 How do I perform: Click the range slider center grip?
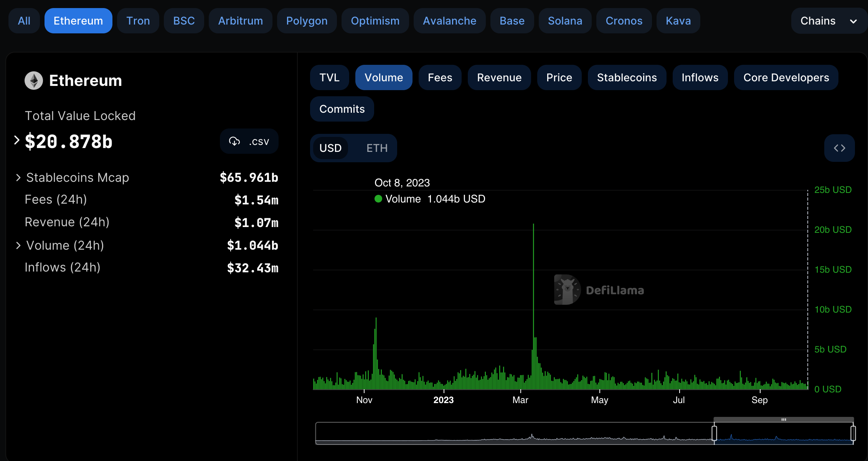(784, 420)
